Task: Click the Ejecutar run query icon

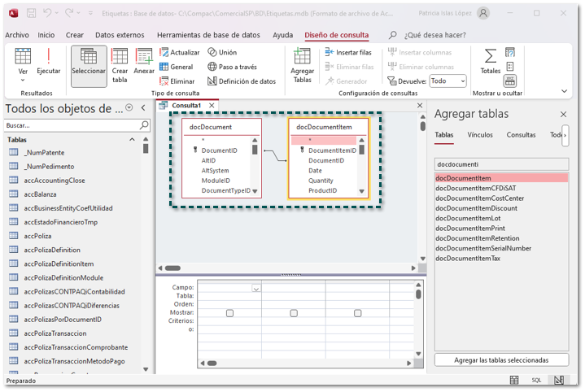Action: coord(48,61)
